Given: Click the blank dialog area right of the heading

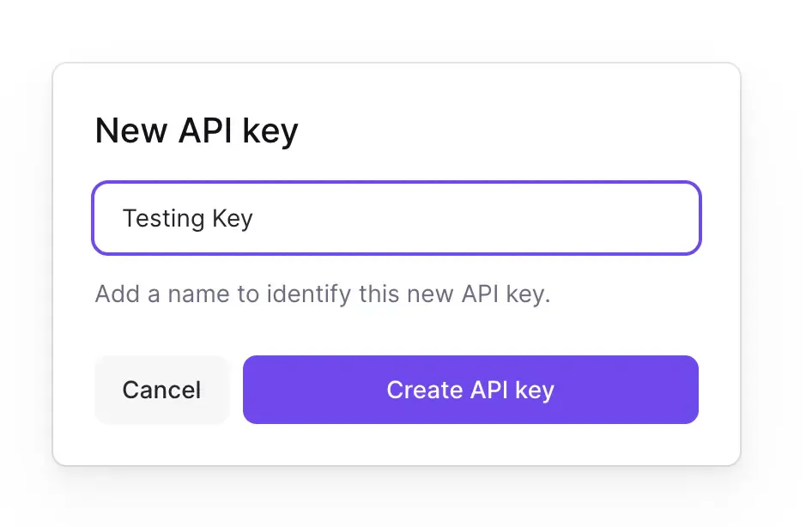Looking at the screenshot, I should (515, 131).
